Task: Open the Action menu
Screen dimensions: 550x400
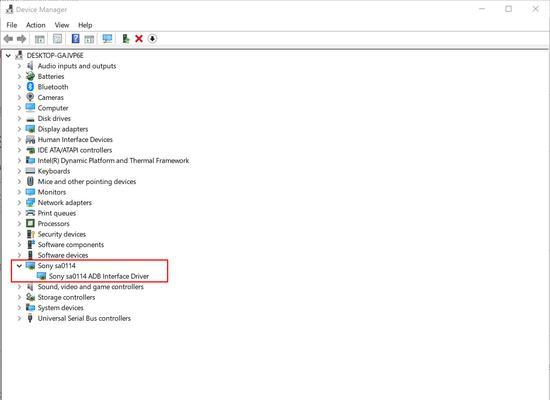Action: [x=36, y=25]
